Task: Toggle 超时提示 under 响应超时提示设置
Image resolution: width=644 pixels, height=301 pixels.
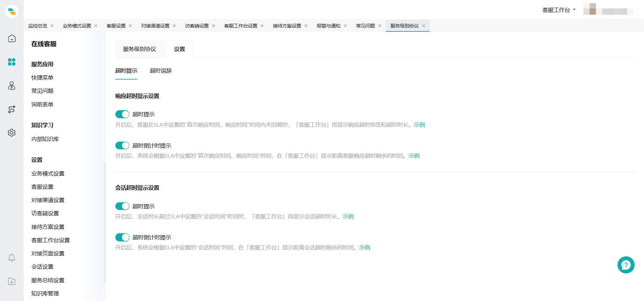Action: point(122,114)
